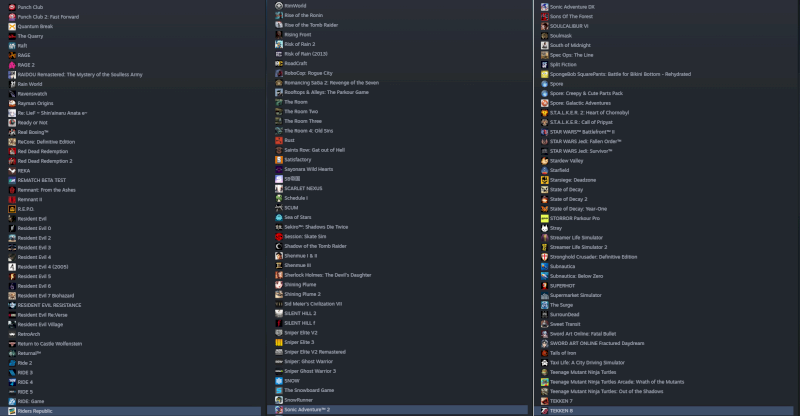Click the highlighted 'TEKKEN 8' row
Image resolution: width=800 pixels, height=416 pixels.
(x=663, y=410)
